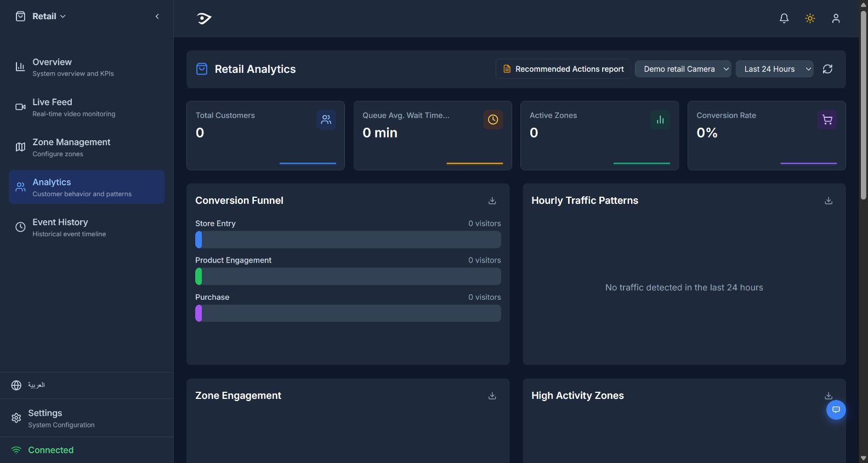Download High Activity Zones data
The width and height of the screenshot is (868, 463).
pyautogui.click(x=829, y=396)
